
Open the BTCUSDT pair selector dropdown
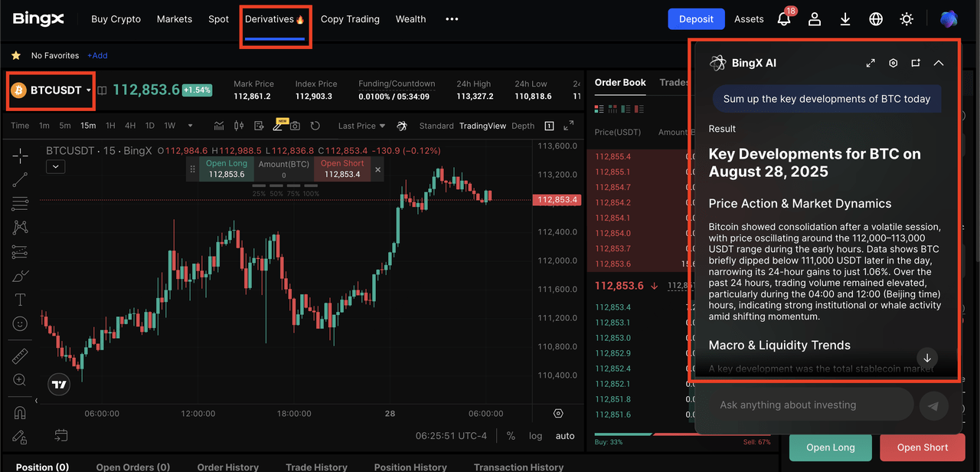point(51,90)
